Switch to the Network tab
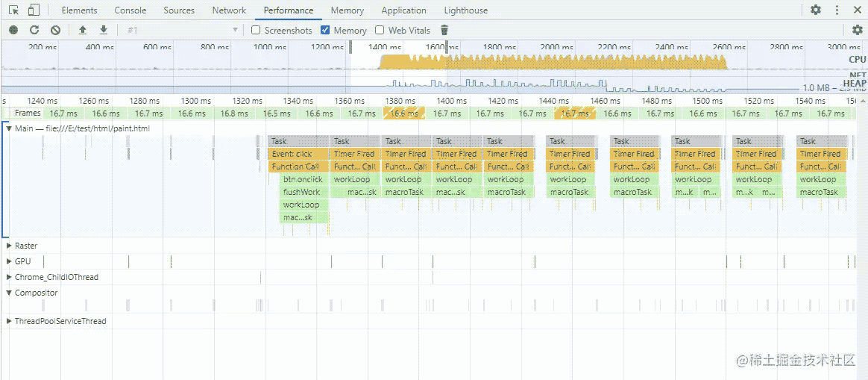 point(229,10)
